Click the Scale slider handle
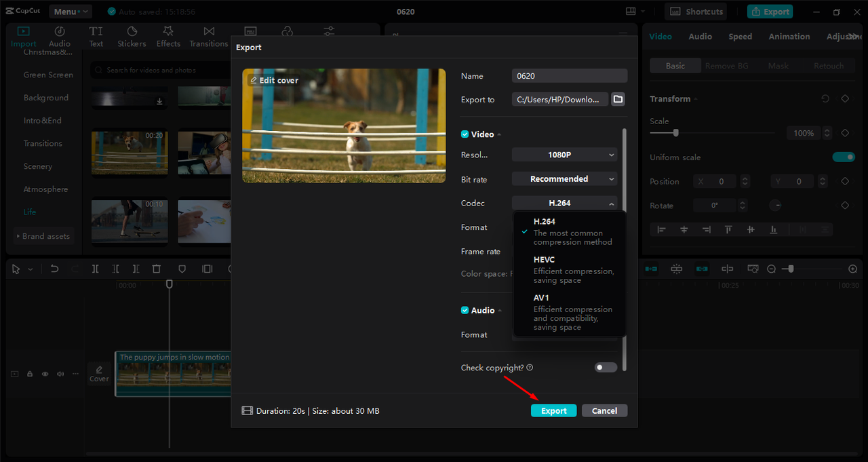 point(675,133)
